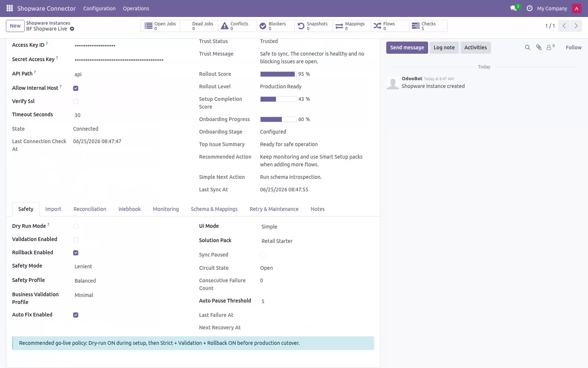Toggle Rollback Enabled checkbox
The image size is (588, 368).
click(76, 253)
